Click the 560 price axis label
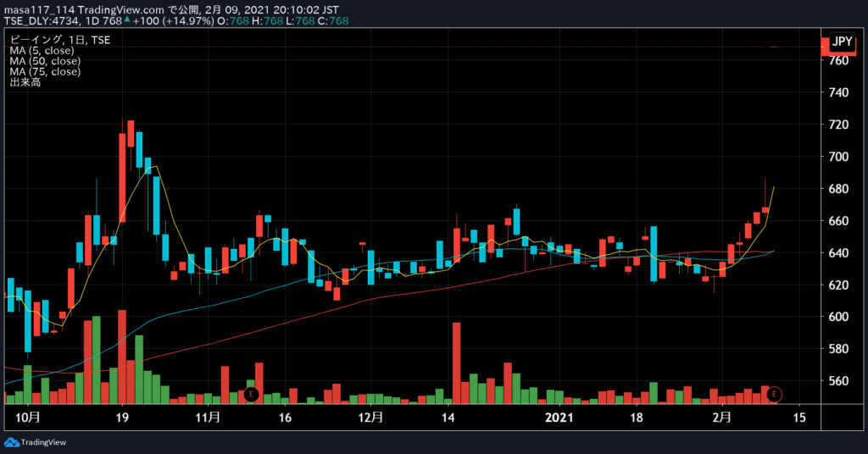Viewport: 868px width, 454px height. pos(838,381)
